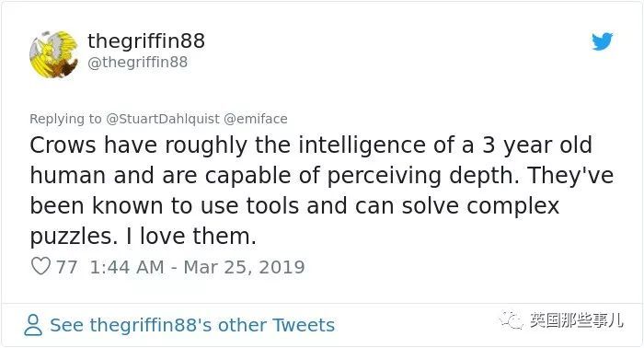The width and height of the screenshot is (644, 348).
Task: Click the phrase 'perceiving depth'
Action: 424,176
